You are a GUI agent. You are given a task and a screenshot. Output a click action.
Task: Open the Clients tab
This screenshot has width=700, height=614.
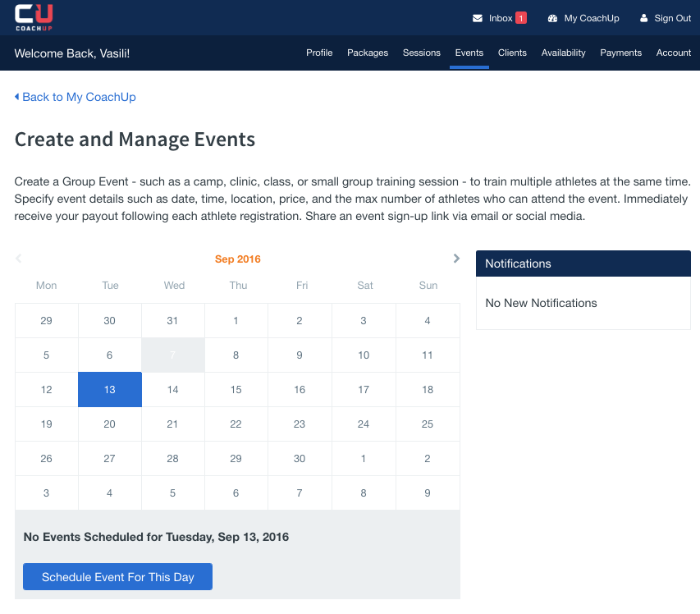click(x=512, y=53)
